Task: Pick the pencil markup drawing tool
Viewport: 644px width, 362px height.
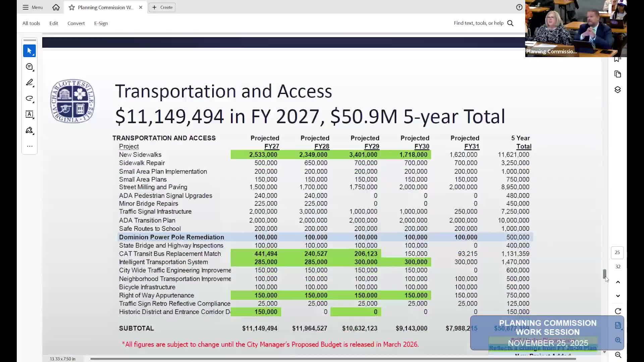Action: tap(30, 82)
